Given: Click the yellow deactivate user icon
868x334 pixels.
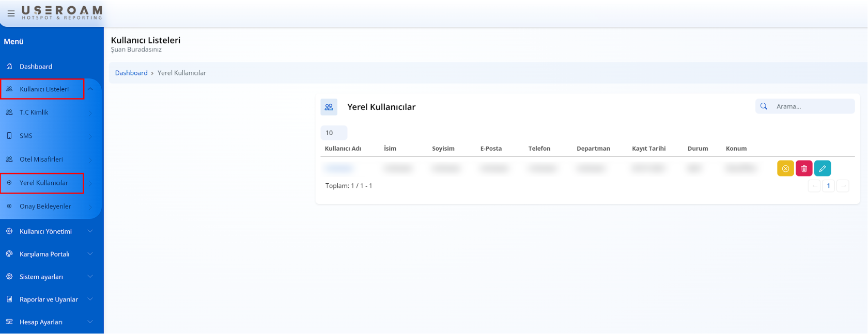Looking at the screenshot, I should click(785, 168).
